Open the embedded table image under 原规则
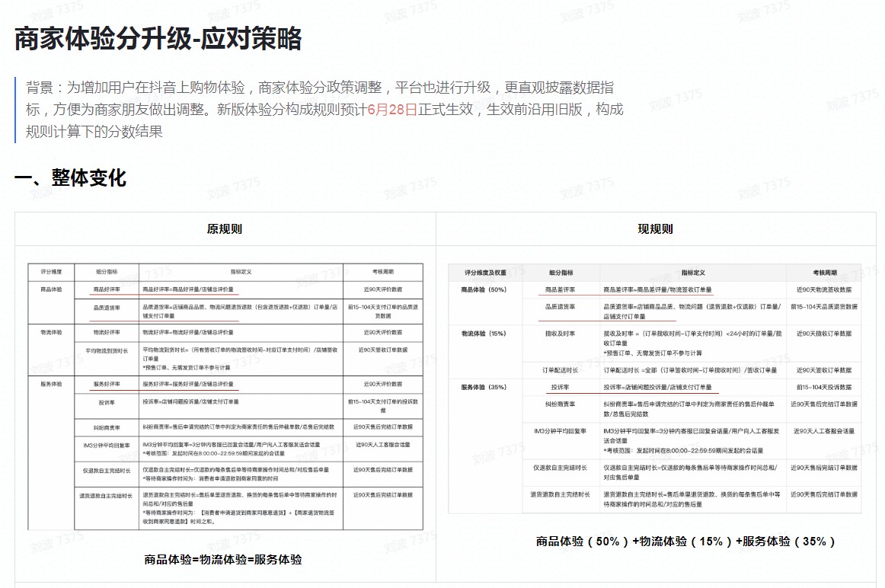Image resolution: width=885 pixels, height=588 pixels. [225, 396]
